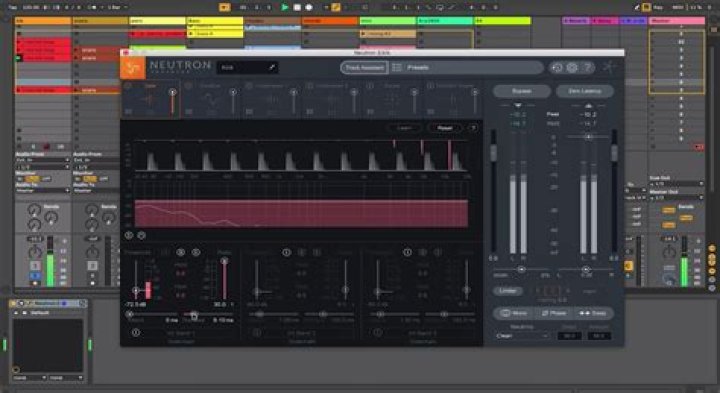Toggle the Equalizer module power icon

(188, 86)
